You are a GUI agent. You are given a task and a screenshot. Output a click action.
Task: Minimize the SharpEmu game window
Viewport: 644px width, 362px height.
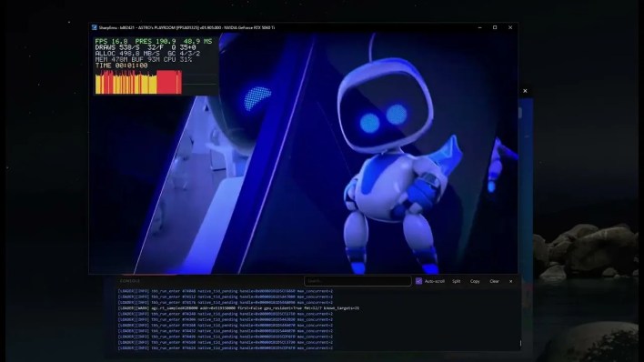point(479,27)
